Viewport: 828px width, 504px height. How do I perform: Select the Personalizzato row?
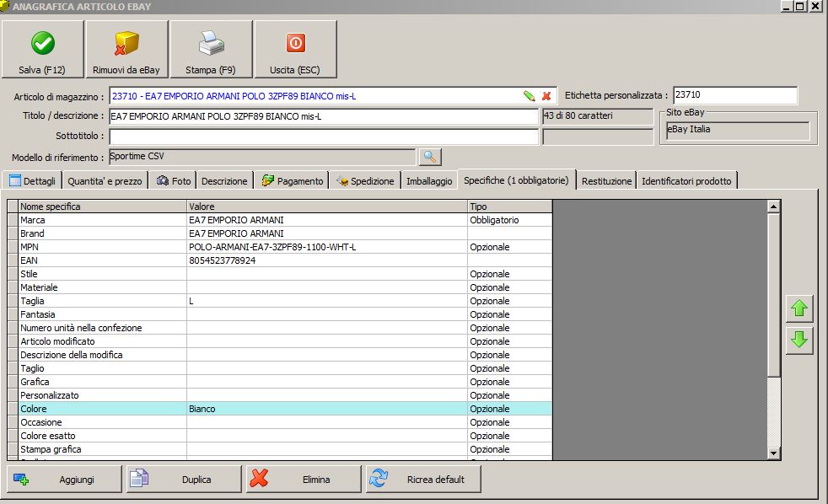tap(285, 395)
